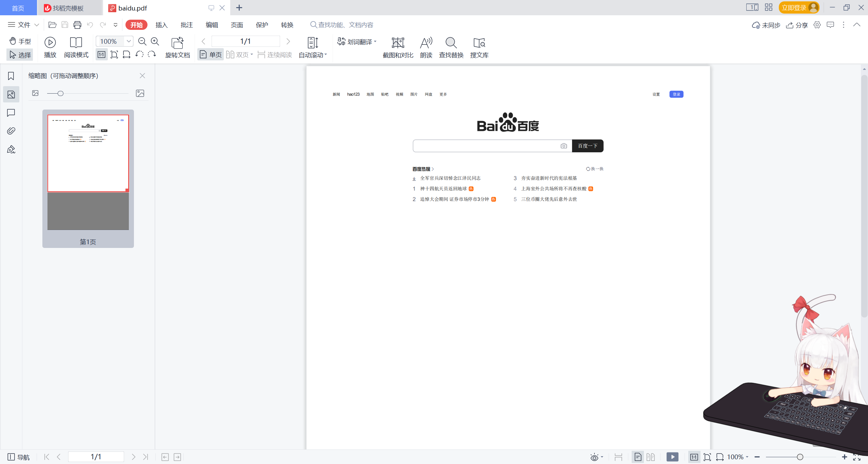Click the Read Aloud (朗读) icon
Image resolution: width=868 pixels, height=464 pixels.
[x=426, y=43]
